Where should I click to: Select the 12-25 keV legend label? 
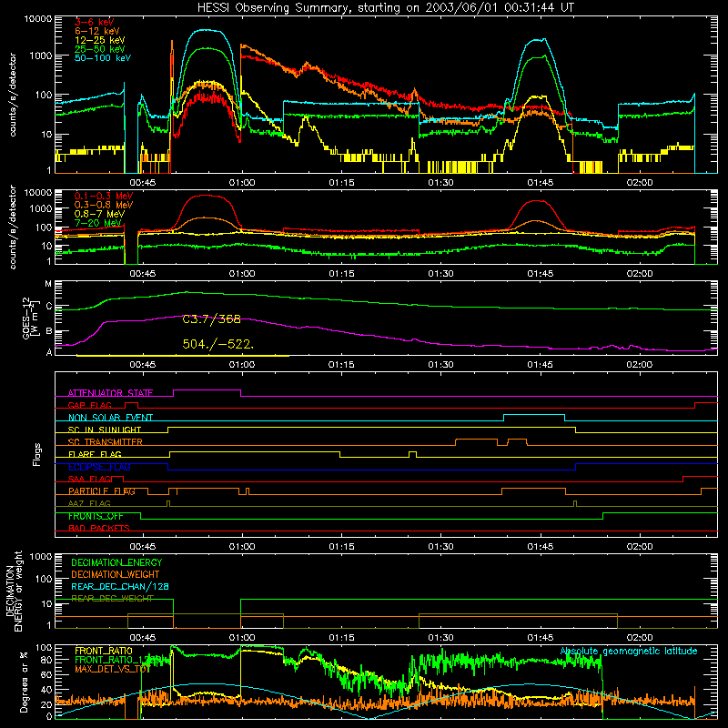[100, 40]
